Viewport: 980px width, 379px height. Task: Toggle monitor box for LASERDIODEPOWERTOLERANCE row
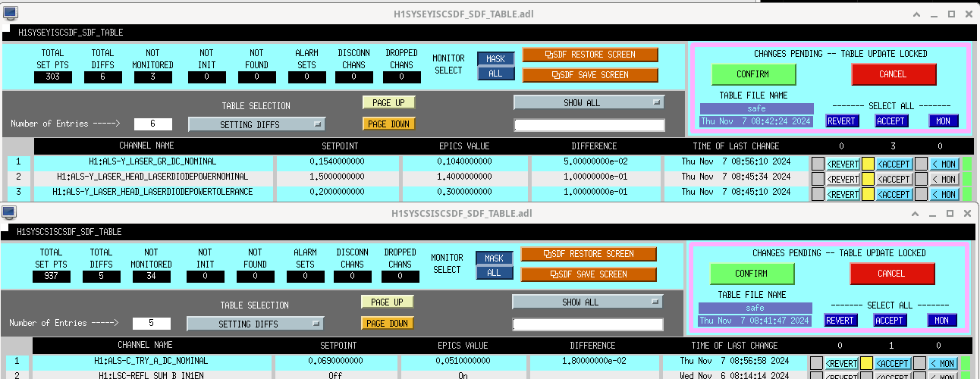click(x=921, y=194)
